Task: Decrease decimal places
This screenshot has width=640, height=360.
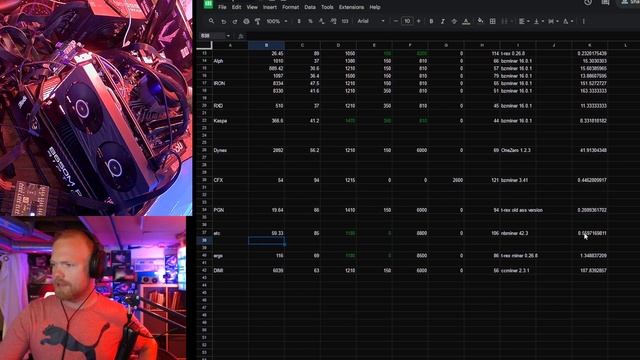Action: pos(322,21)
